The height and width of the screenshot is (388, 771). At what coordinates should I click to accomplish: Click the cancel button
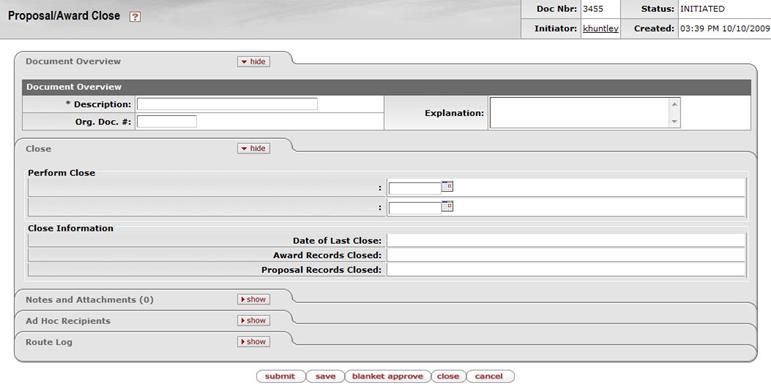tap(489, 376)
